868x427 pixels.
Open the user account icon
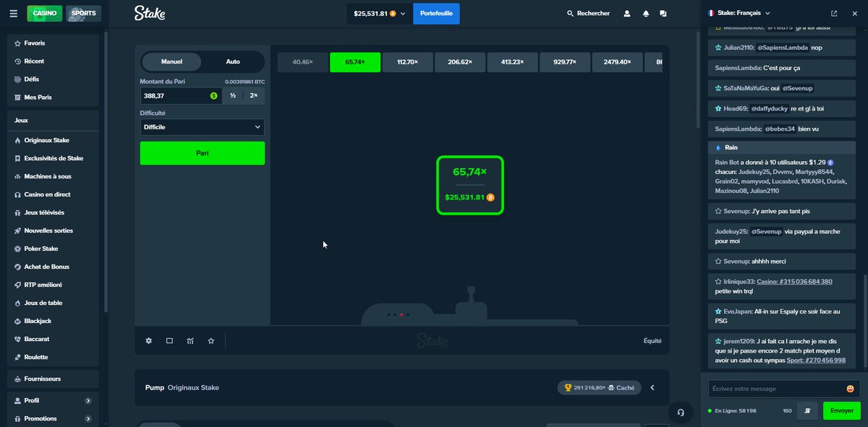point(627,14)
